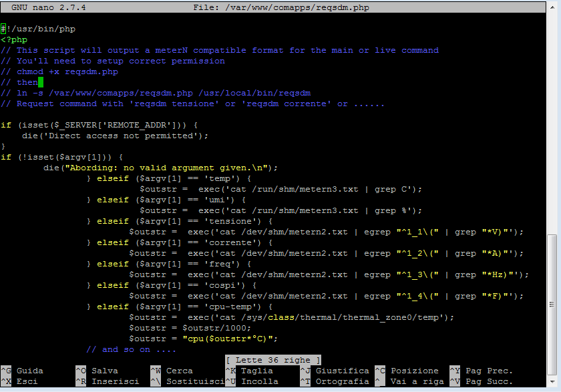Click the GNU nano 2.7.4 title text
This screenshot has width=561, height=392.
click(48, 7)
